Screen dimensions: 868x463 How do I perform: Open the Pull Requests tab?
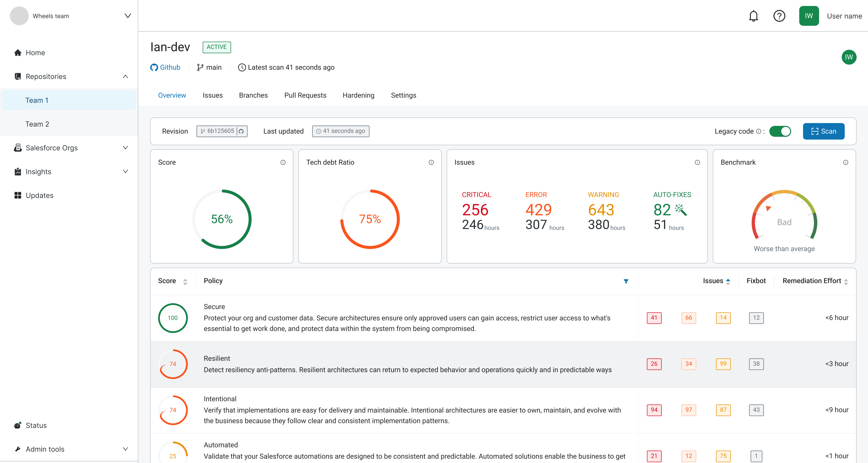tap(305, 95)
